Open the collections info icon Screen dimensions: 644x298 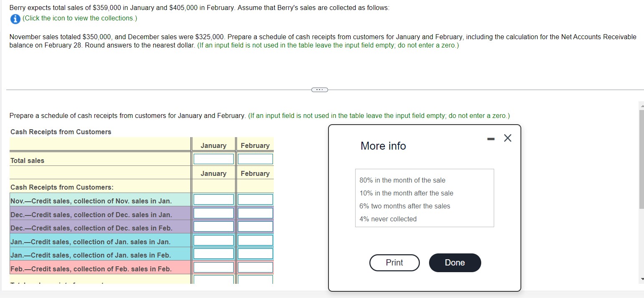tap(15, 19)
